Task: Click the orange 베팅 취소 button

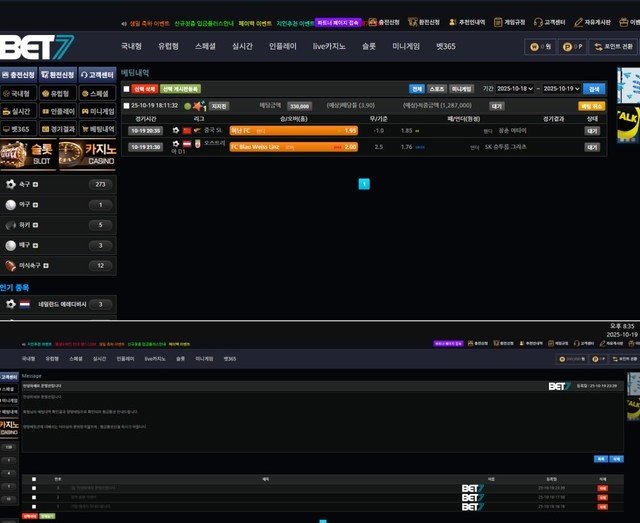Action: [x=591, y=106]
